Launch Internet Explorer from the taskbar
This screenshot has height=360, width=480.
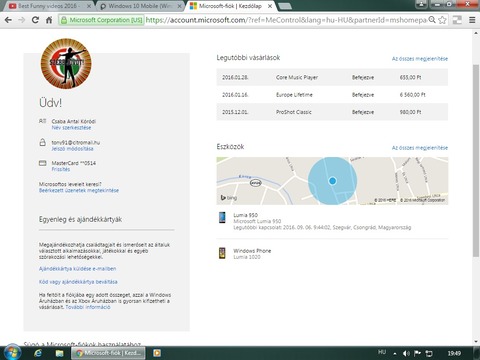click(38, 353)
